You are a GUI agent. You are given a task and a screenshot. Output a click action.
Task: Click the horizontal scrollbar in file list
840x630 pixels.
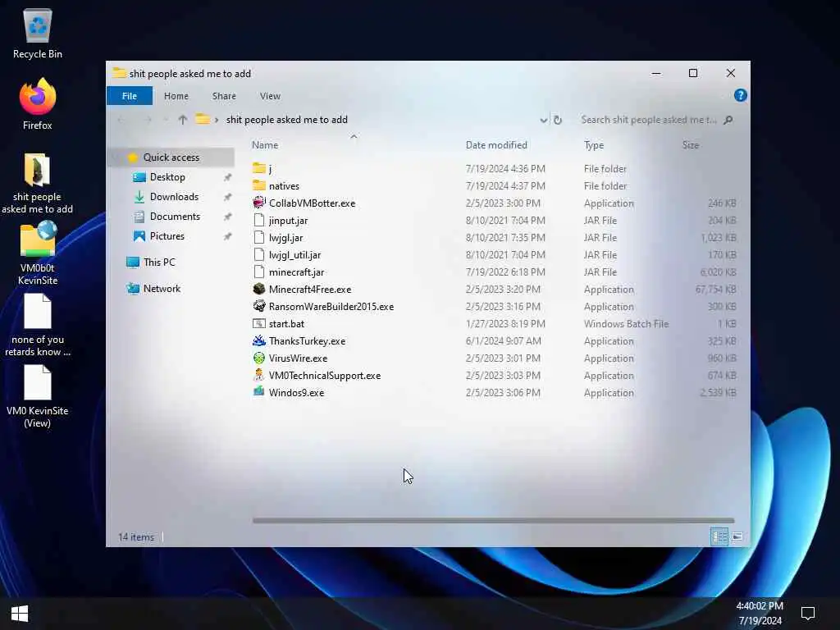[x=493, y=520]
